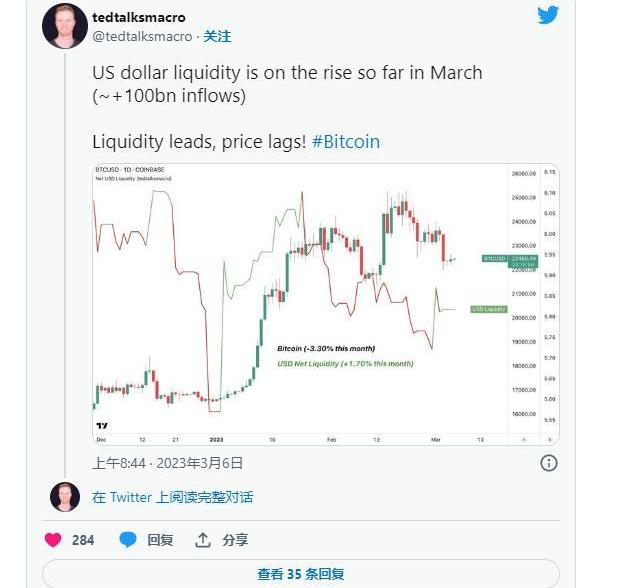Open the #Bitcoin hashtag
The width and height of the screenshot is (630, 588).
(346, 141)
